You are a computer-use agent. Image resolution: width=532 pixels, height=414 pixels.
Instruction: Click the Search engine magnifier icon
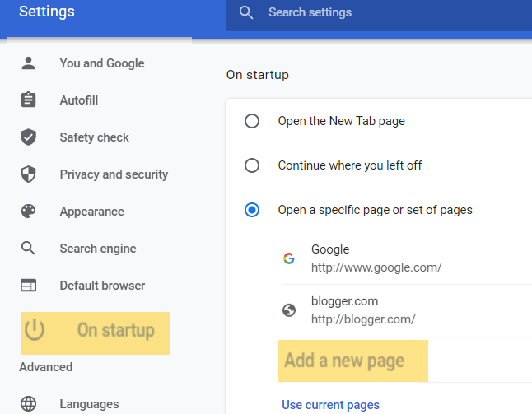pos(29,249)
